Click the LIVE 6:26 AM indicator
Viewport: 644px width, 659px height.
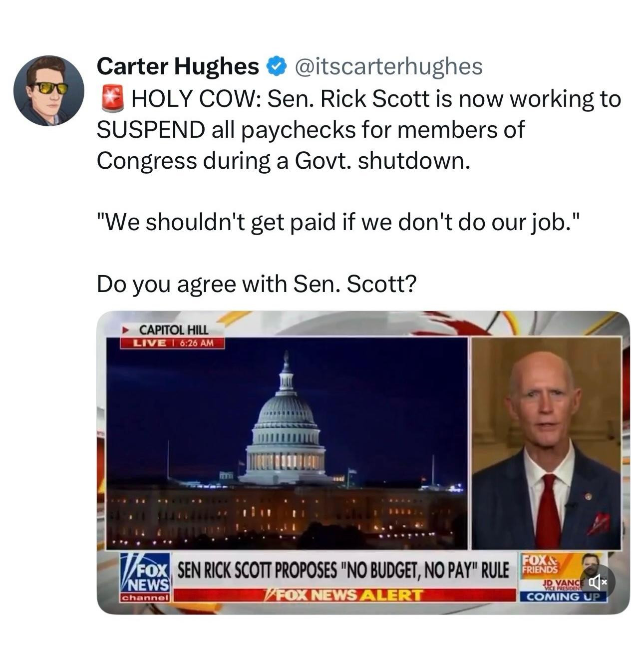[x=172, y=343]
